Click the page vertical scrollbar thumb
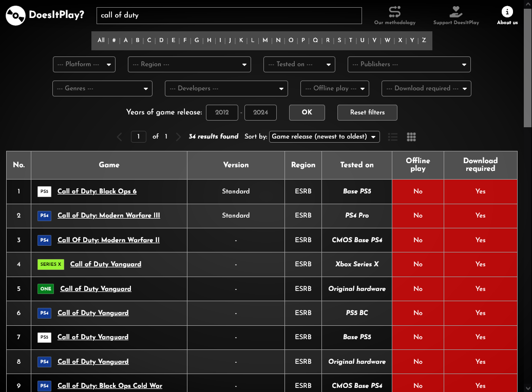The image size is (532, 392). pos(527,68)
